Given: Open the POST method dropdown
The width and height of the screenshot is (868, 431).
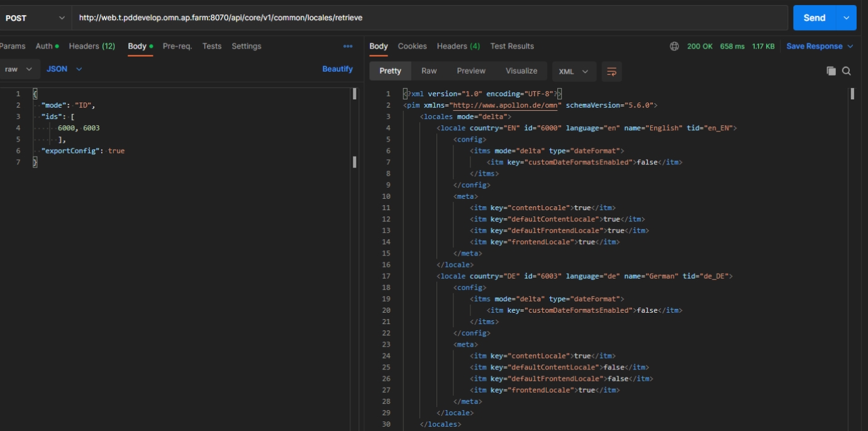Looking at the screenshot, I should 35,18.
